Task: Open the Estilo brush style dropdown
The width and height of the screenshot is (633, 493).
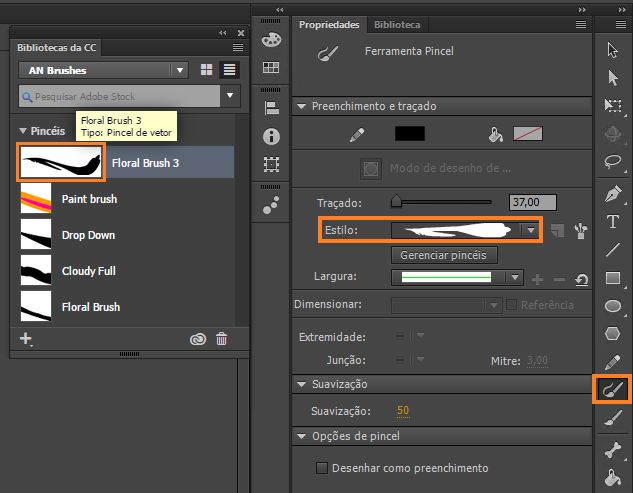Action: click(530, 230)
